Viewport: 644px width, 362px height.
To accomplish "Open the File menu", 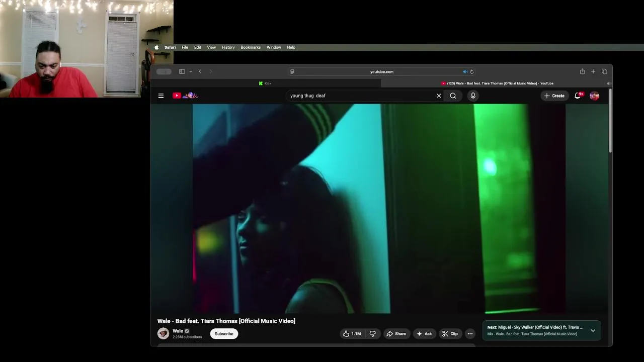I will (x=185, y=47).
